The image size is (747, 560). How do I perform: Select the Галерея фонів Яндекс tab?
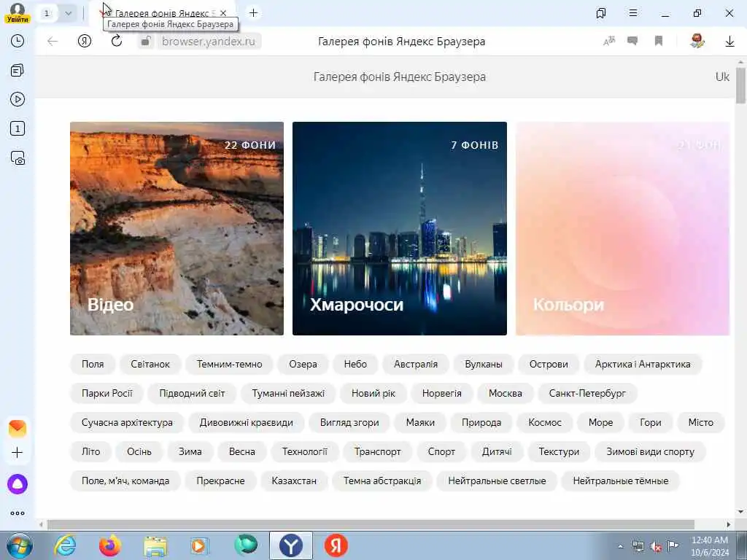[161, 13]
